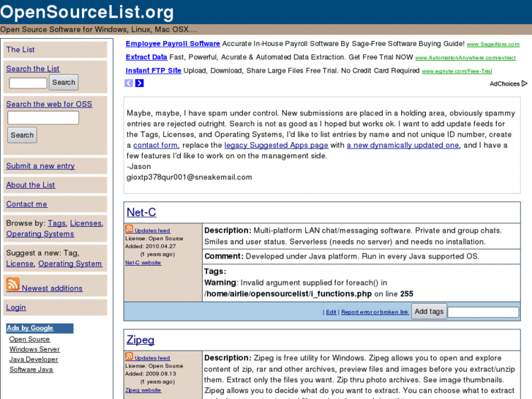This screenshot has width=532, height=399.
Task: Report error or broken link for Net-C
Action: pyautogui.click(x=375, y=312)
